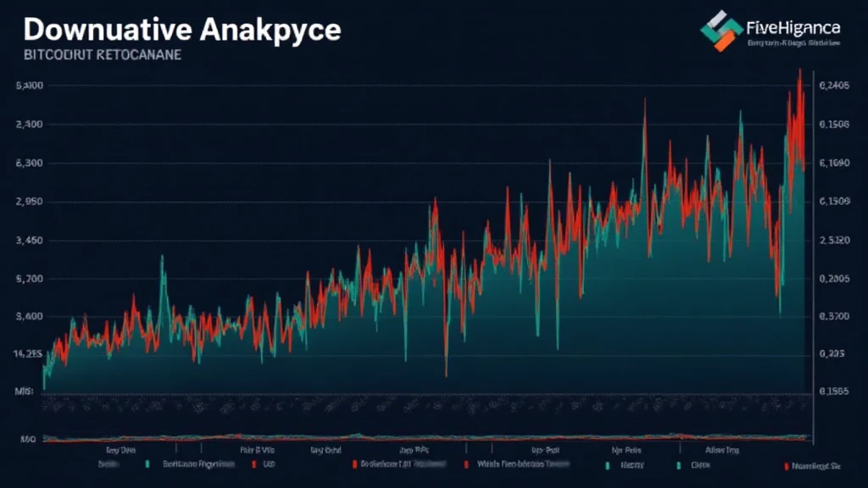Select the Jap RPc x-axis label

[412, 451]
